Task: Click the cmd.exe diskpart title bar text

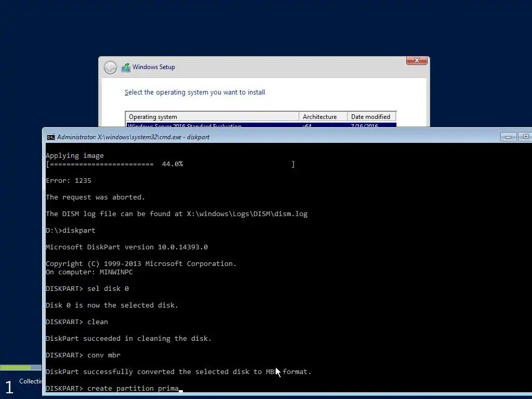Action: (x=133, y=137)
